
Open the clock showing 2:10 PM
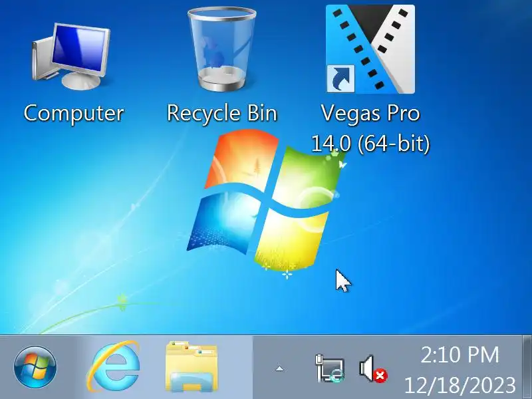click(x=460, y=369)
